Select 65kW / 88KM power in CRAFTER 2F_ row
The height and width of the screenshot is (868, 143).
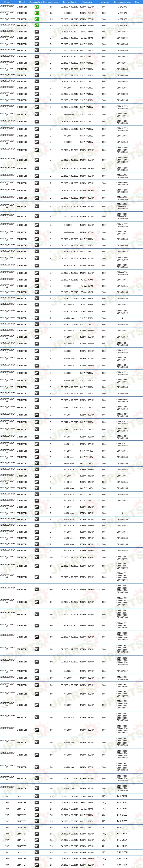(x=87, y=809)
